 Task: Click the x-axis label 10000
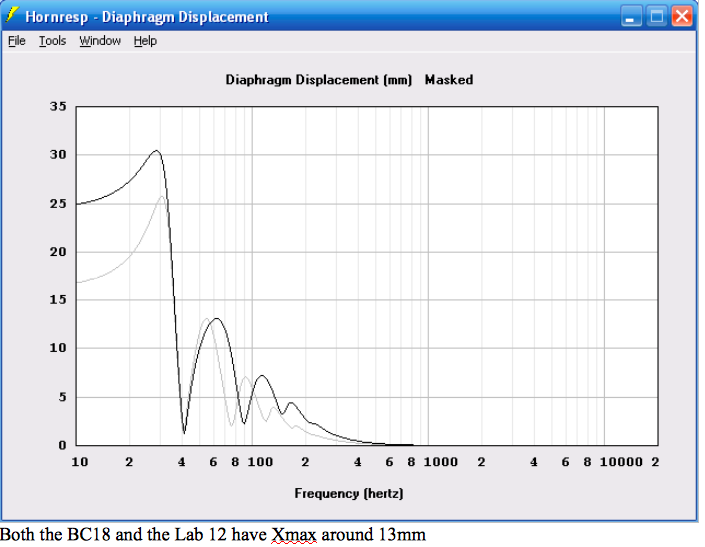pos(621,462)
